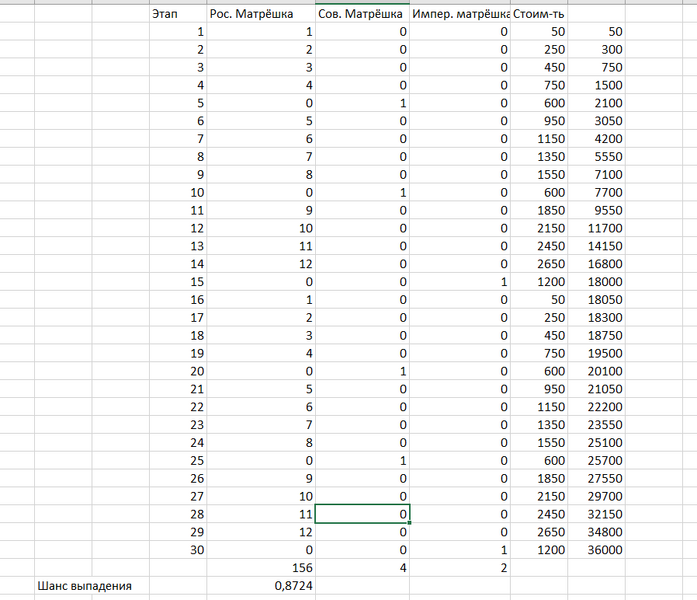Select Стоим-ть value 2650 in stage 14 row
The image size is (697, 600).
[x=539, y=264]
